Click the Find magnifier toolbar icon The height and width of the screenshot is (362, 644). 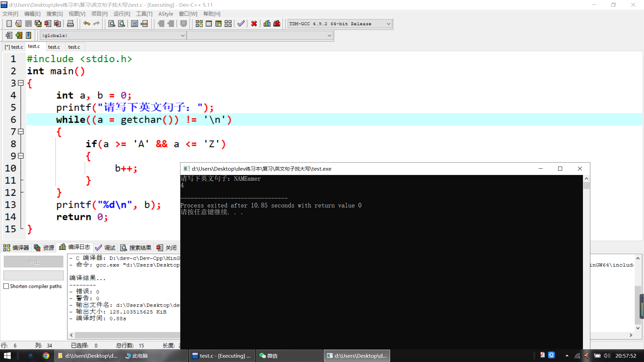click(x=112, y=23)
